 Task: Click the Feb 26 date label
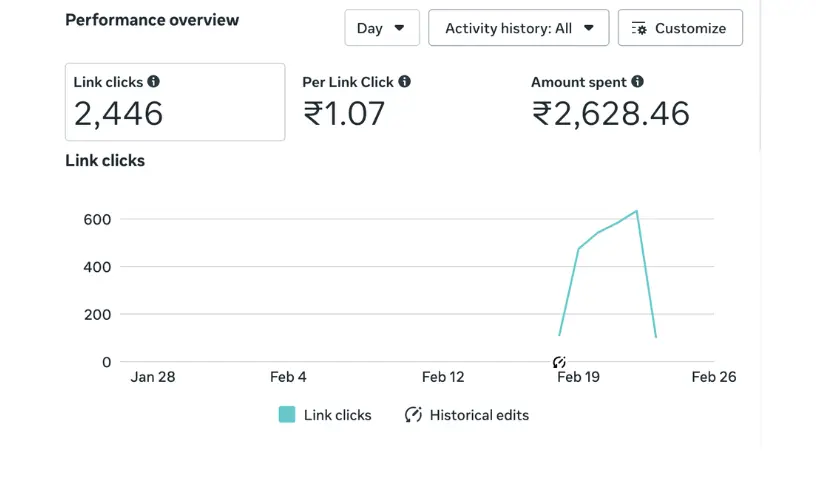714,377
